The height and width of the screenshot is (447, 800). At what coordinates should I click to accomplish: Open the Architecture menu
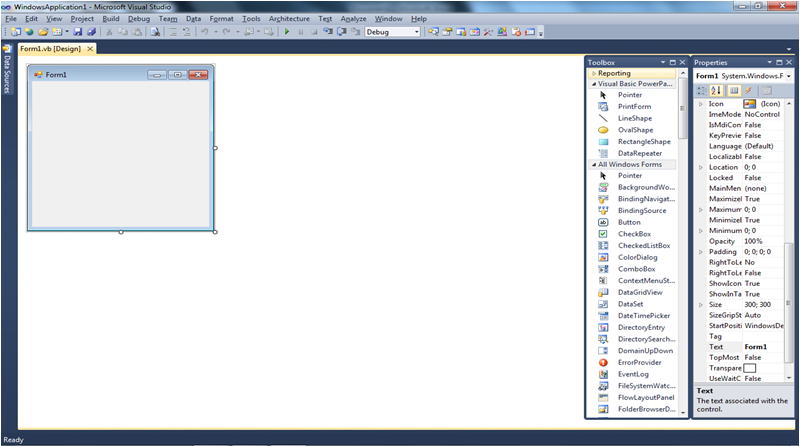pos(289,18)
